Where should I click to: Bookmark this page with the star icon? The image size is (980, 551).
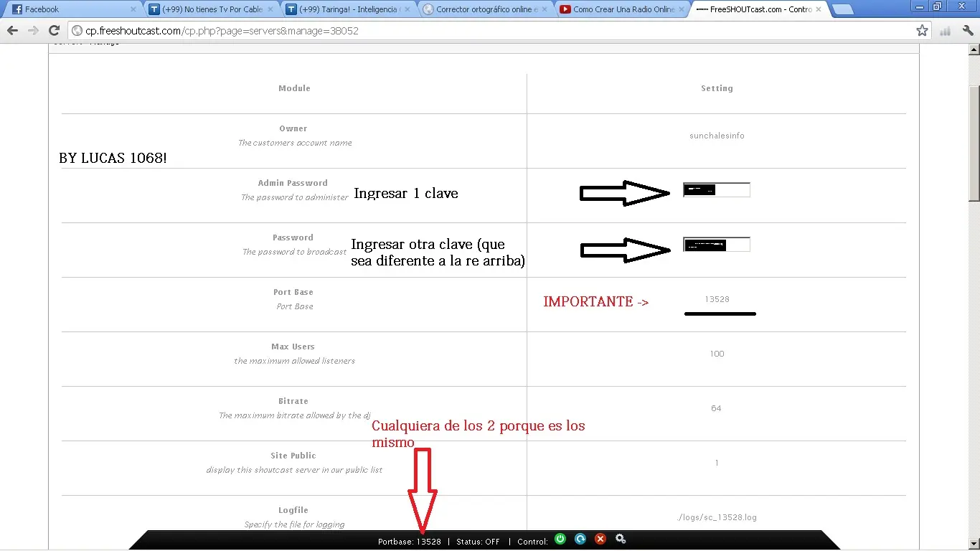click(x=923, y=31)
